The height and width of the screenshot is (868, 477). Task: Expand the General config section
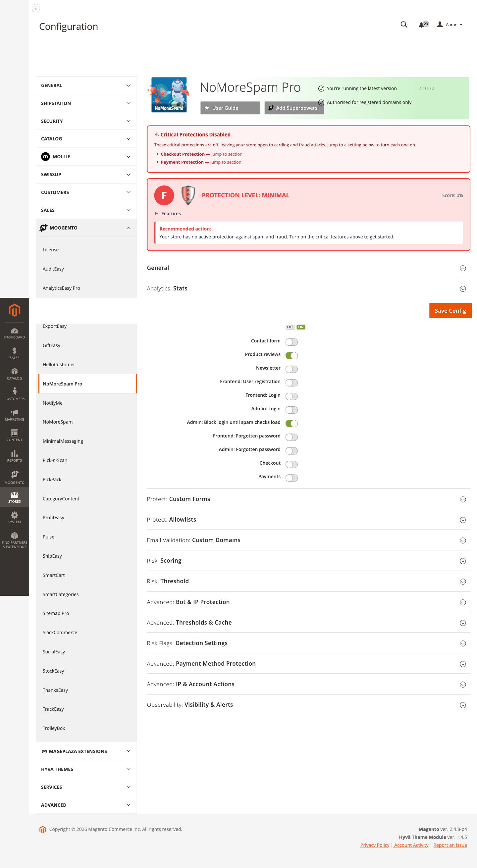tap(308, 268)
